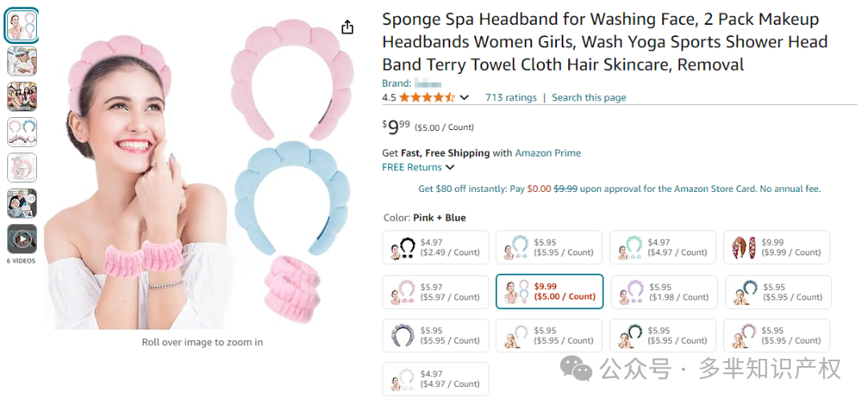868x403 pixels.
Task: Click the Brand name link
Action: click(x=428, y=83)
